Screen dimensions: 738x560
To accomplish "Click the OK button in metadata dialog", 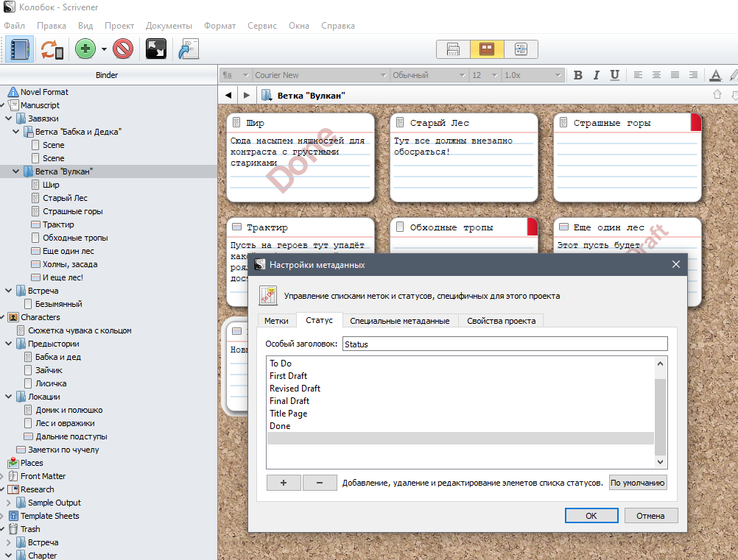I will pyautogui.click(x=591, y=516).
